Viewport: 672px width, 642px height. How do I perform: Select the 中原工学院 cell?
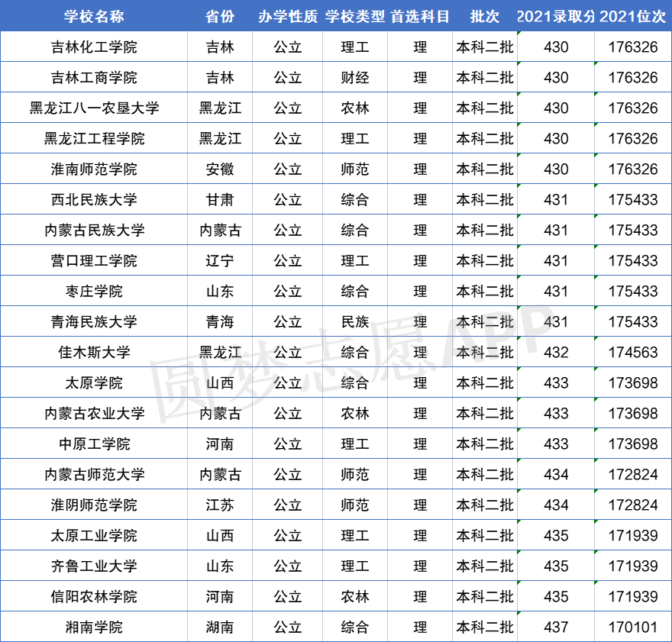point(94,444)
